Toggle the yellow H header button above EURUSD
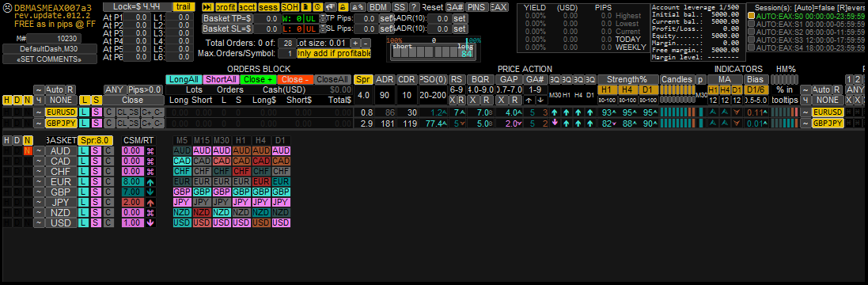Viewport: 868px width, 285px height. pyautogui.click(x=6, y=101)
